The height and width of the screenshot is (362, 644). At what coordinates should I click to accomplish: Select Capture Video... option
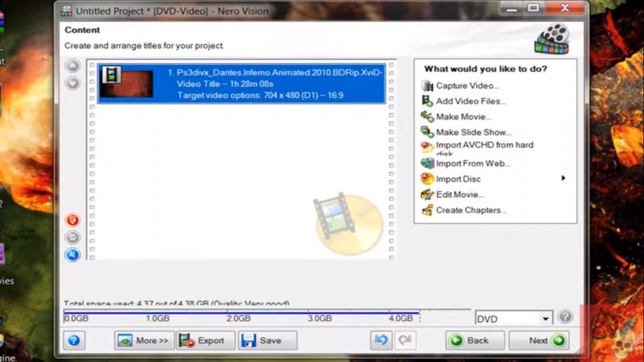click(x=467, y=85)
